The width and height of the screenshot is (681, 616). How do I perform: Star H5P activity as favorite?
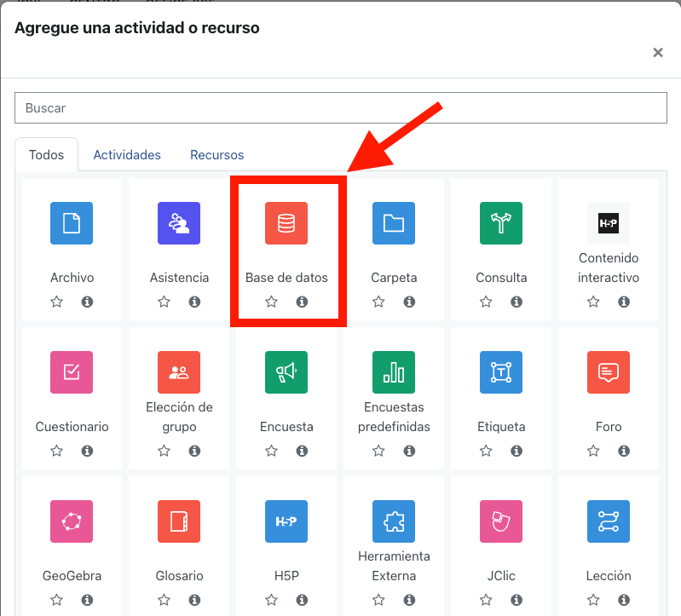click(x=271, y=600)
